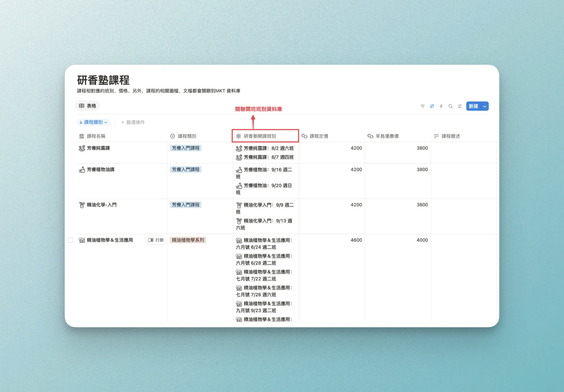
Task: Click 芳療入門課程 tag in 芳療植物油課 row
Action: [186, 169]
